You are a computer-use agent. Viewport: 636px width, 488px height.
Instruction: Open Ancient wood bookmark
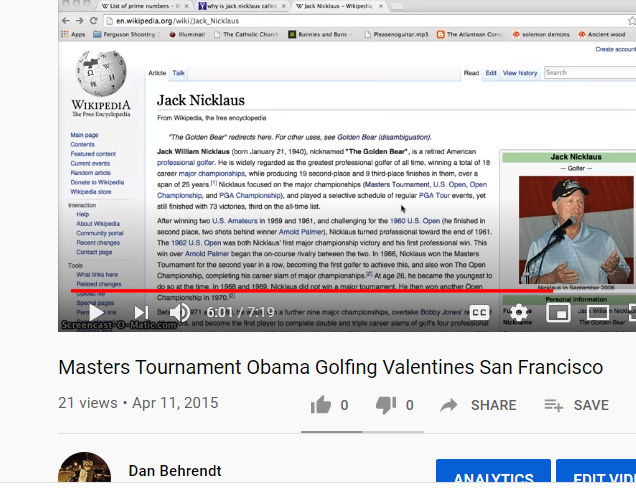click(x=602, y=34)
